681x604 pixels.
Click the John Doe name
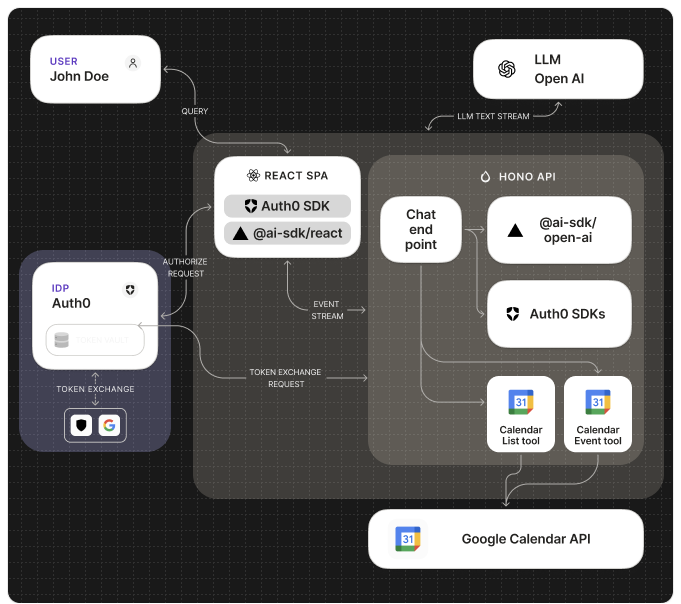tap(79, 76)
